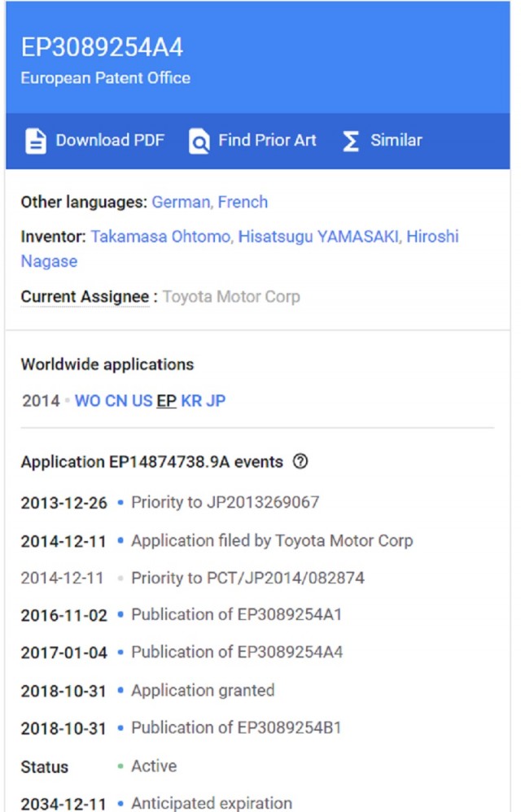Click the 2016-11-02 event date
Image resolution: width=521 pixels, height=812 pixels.
coord(64,615)
